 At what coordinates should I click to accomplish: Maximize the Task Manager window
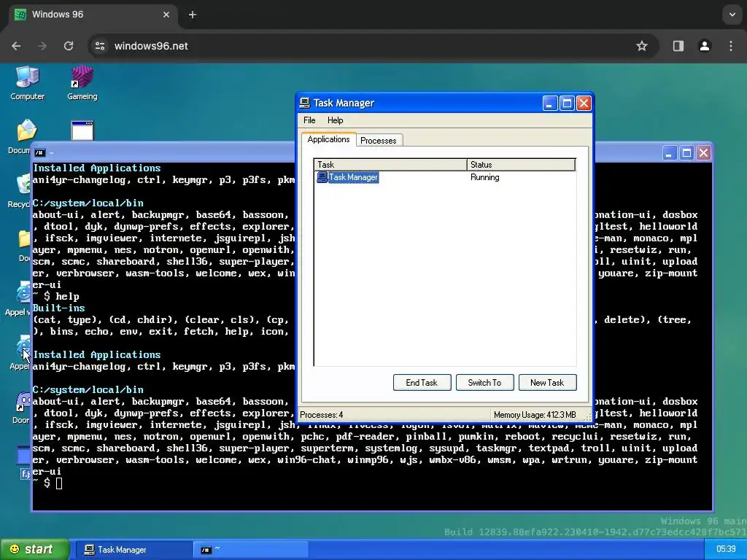(x=567, y=104)
